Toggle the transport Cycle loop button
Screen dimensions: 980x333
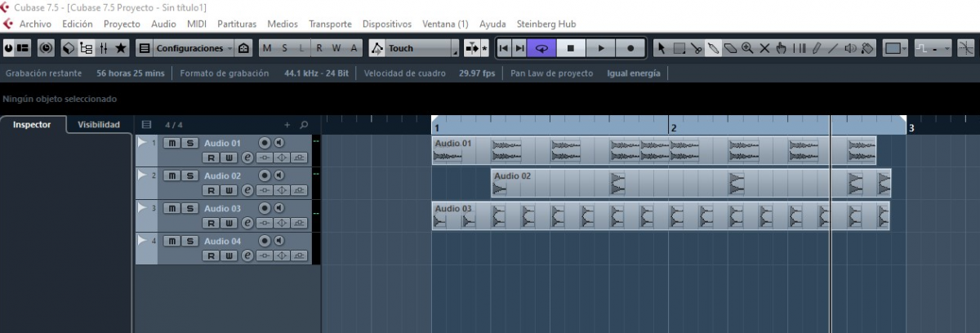(541, 48)
